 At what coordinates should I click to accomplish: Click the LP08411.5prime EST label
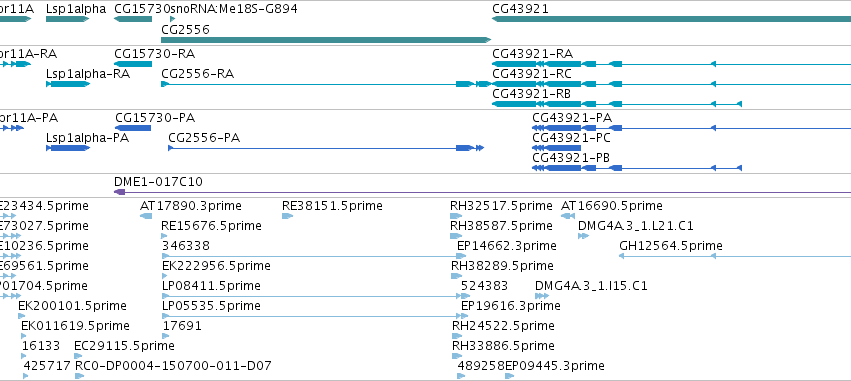(211, 285)
